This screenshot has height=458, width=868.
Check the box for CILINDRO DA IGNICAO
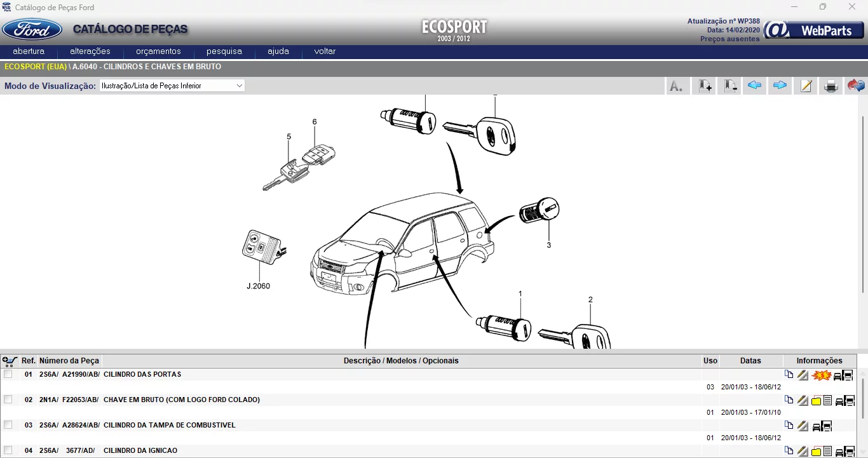pos(8,450)
